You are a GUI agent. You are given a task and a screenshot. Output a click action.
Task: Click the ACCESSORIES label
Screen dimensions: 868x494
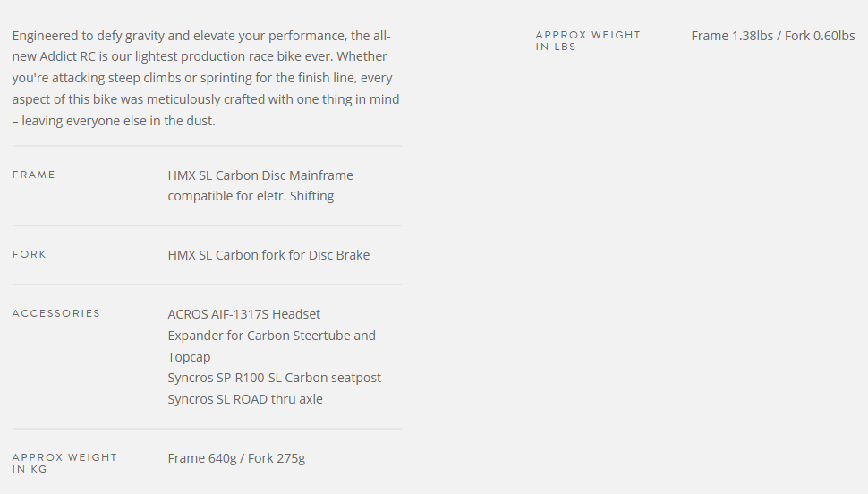[x=56, y=313]
